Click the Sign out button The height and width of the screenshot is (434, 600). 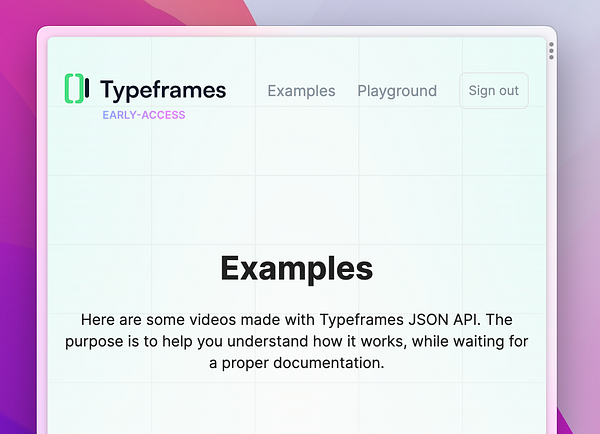point(494,91)
